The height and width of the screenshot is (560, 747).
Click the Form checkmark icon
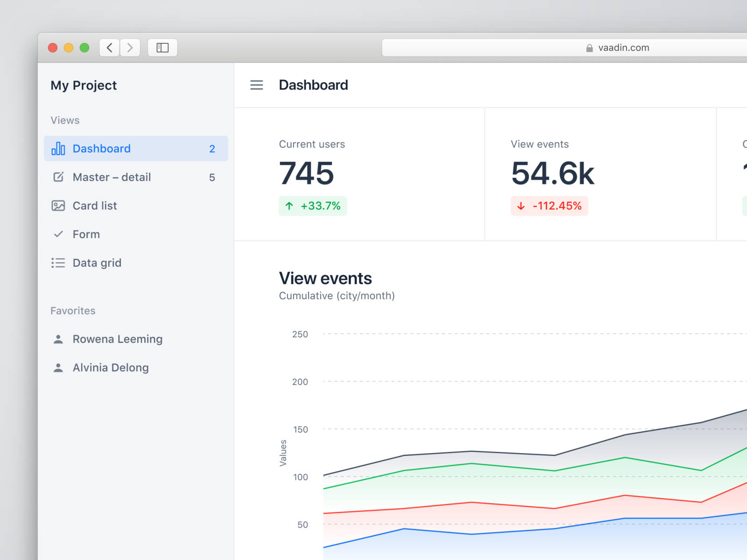[58, 234]
